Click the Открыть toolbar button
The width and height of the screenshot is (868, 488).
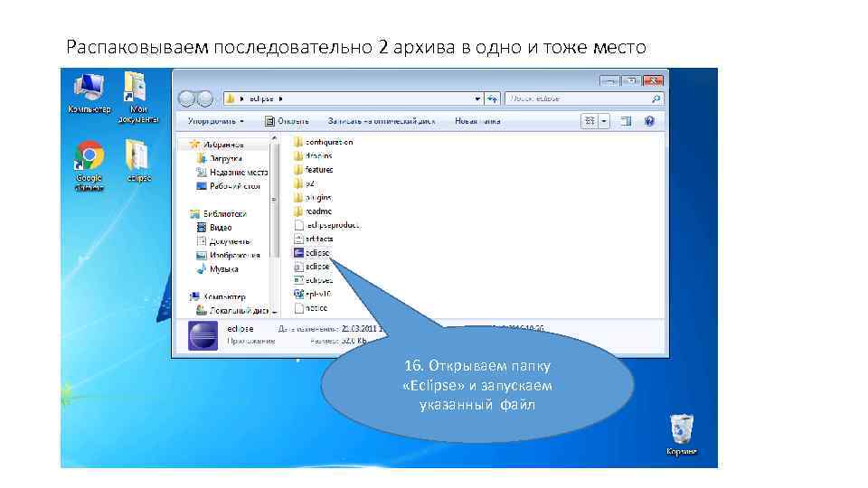point(287,121)
